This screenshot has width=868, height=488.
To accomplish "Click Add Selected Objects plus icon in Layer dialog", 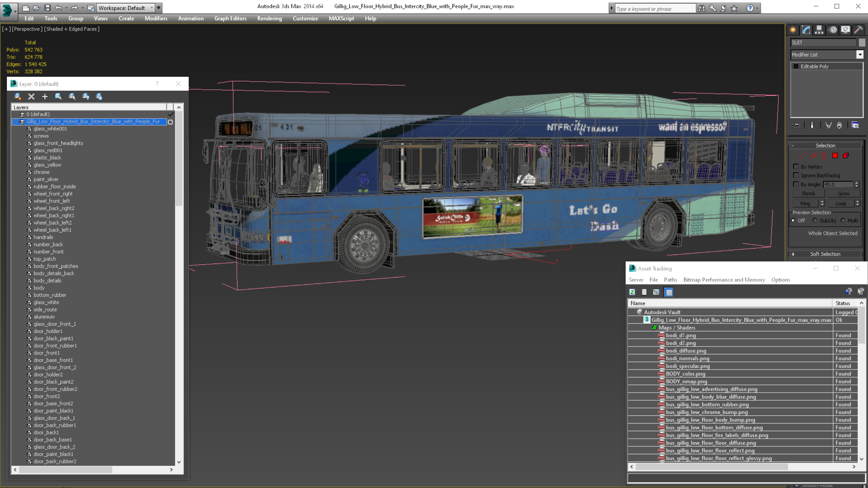I will pyautogui.click(x=45, y=97).
